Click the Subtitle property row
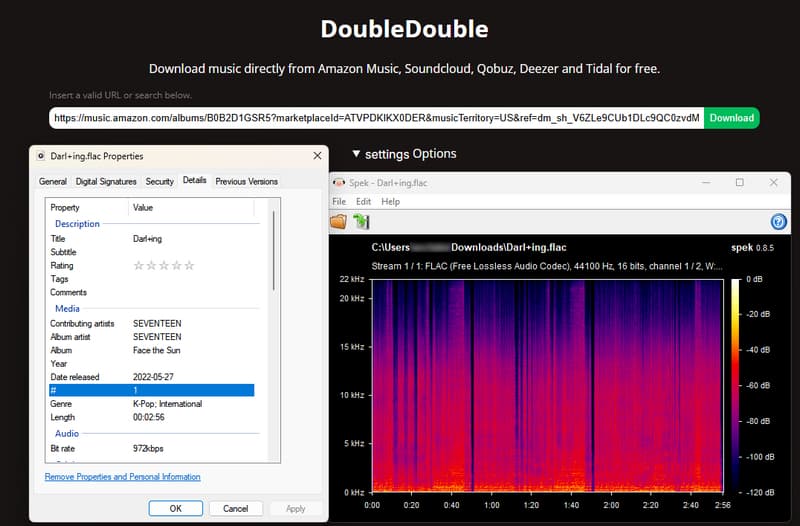 152,252
